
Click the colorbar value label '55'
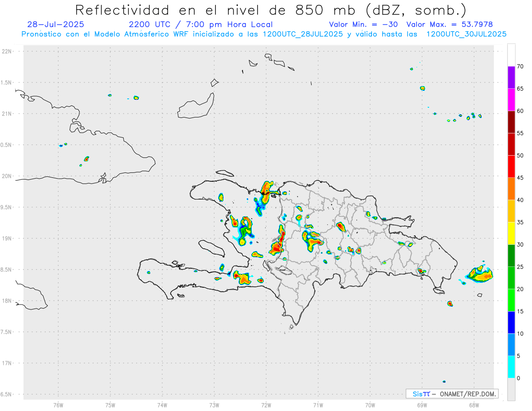pyautogui.click(x=520, y=133)
